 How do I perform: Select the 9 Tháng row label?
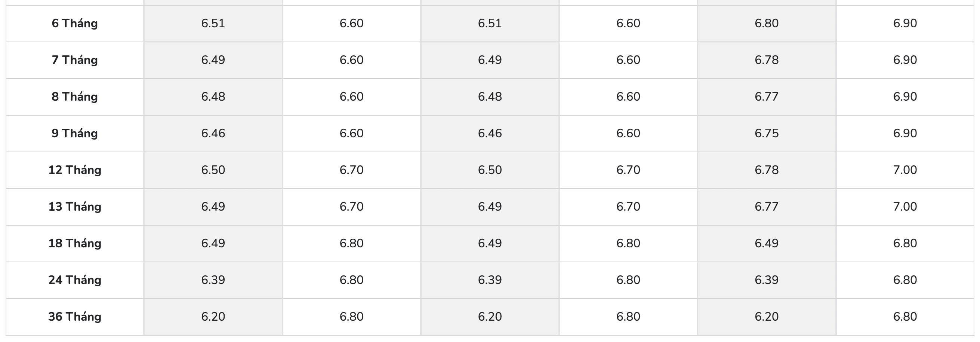[x=75, y=133]
